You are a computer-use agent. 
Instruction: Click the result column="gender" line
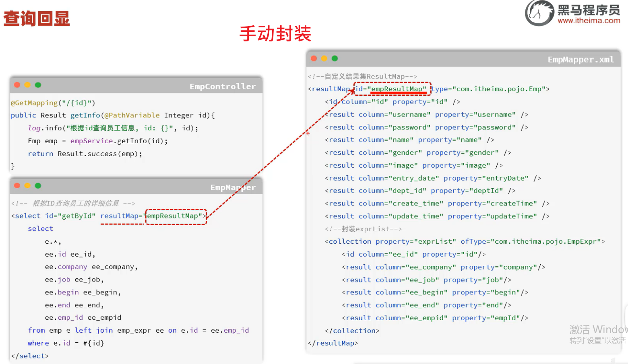coord(418,152)
